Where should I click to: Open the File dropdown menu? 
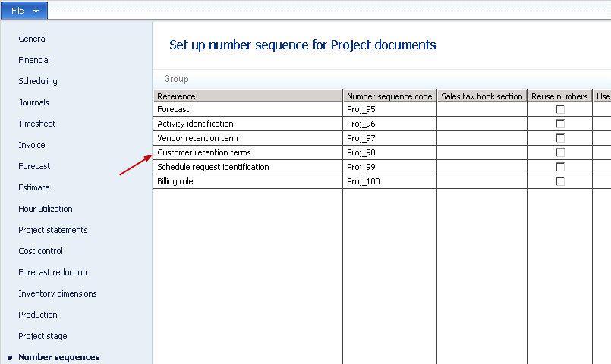[x=24, y=10]
